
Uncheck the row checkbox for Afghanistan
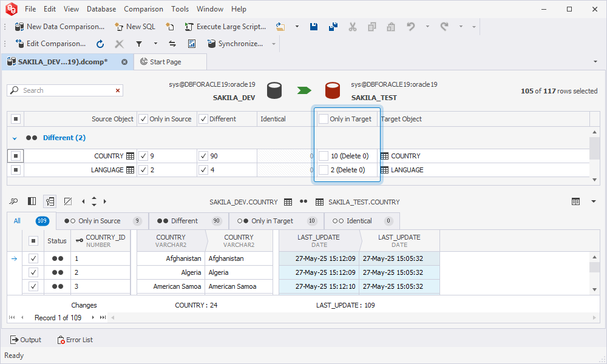33,258
